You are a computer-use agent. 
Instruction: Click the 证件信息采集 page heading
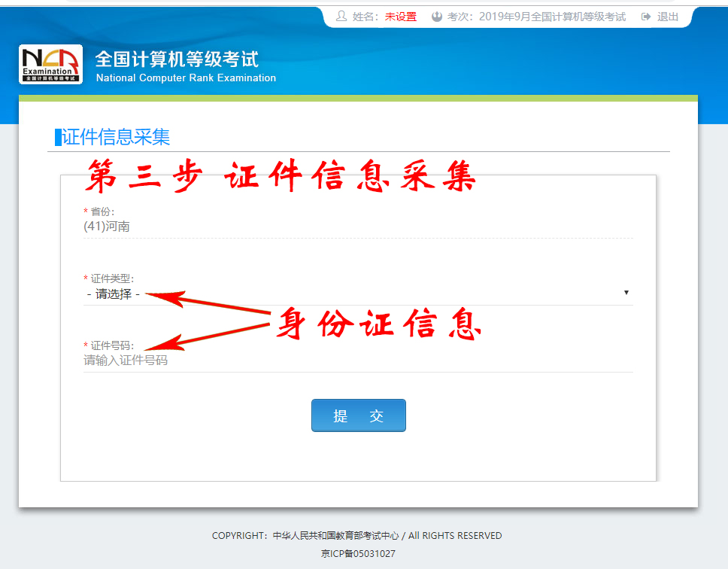[x=117, y=137]
